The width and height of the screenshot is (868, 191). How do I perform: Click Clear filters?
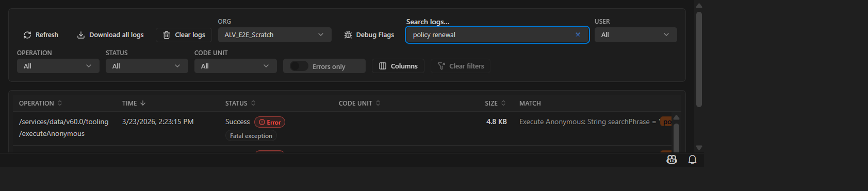click(461, 66)
